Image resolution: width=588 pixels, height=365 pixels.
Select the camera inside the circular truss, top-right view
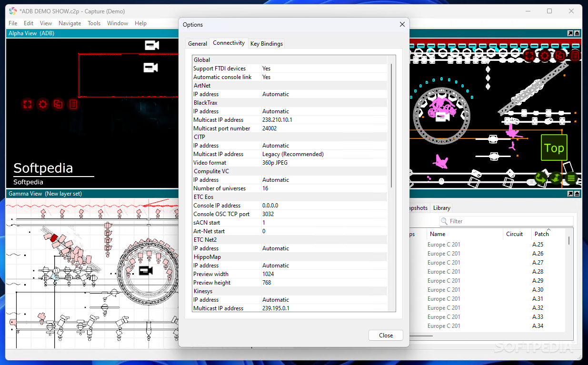pos(443,116)
